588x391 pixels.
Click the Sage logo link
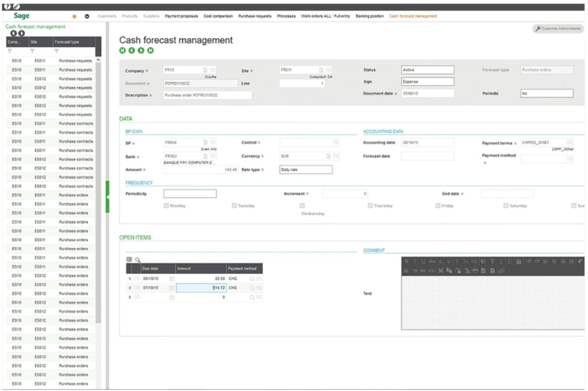click(23, 16)
